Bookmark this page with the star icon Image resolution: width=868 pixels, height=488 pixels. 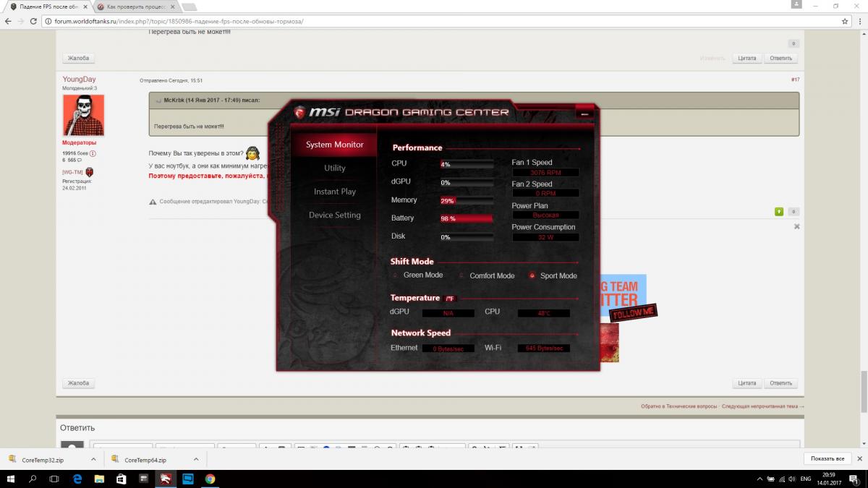click(x=844, y=21)
